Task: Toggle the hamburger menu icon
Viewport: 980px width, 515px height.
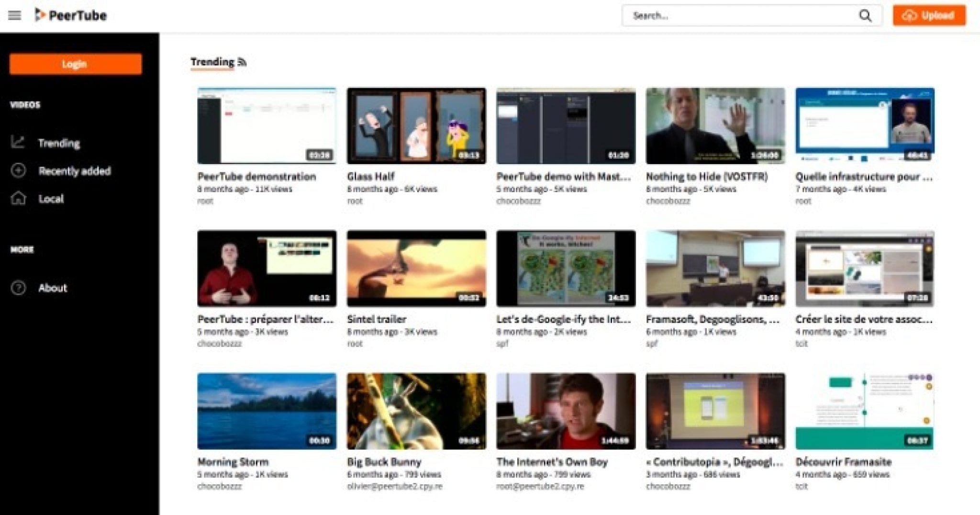Action: point(15,15)
